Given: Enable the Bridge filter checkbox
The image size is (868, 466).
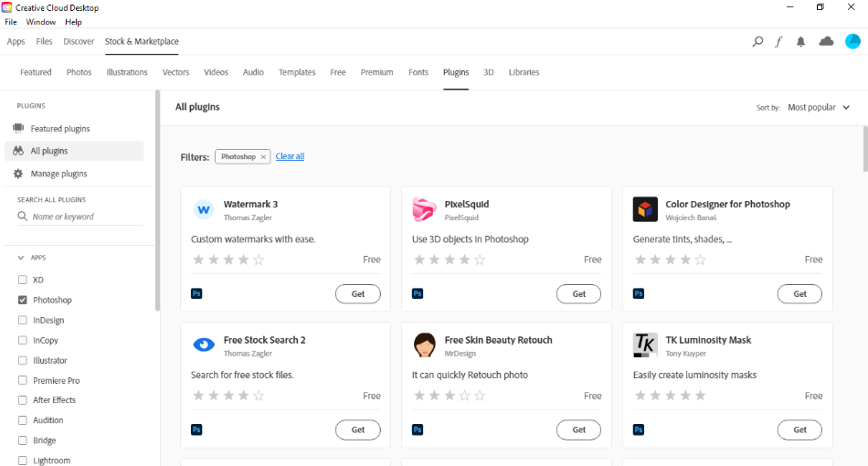Looking at the screenshot, I should pyautogui.click(x=23, y=440).
